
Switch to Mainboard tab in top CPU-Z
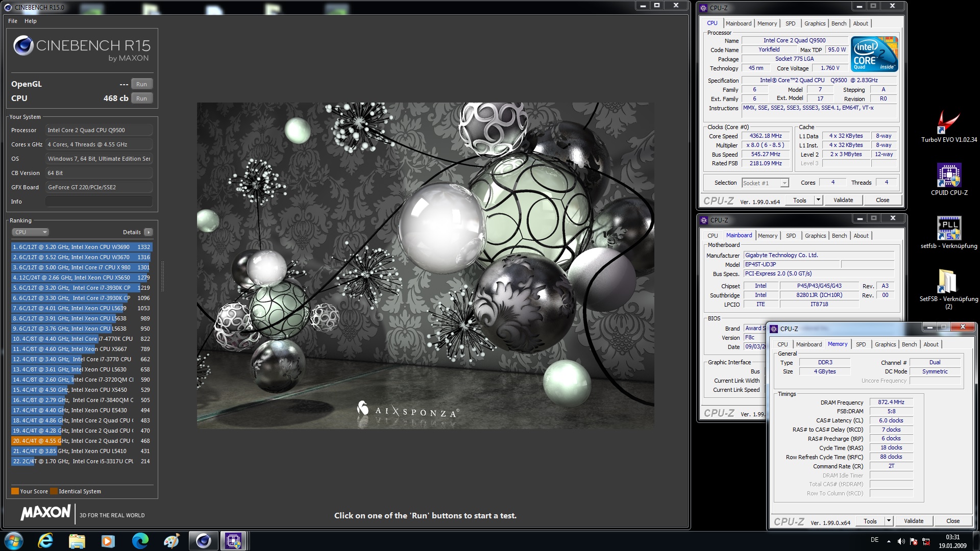(x=738, y=23)
